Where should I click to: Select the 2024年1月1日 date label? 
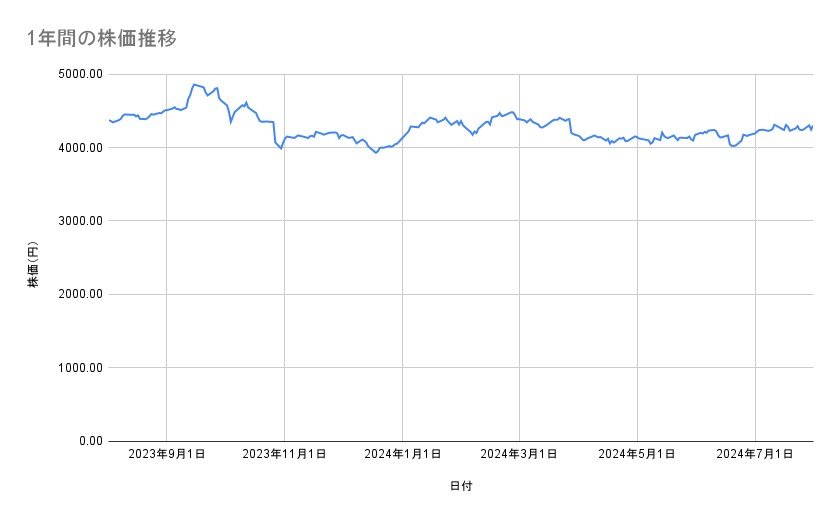402,455
